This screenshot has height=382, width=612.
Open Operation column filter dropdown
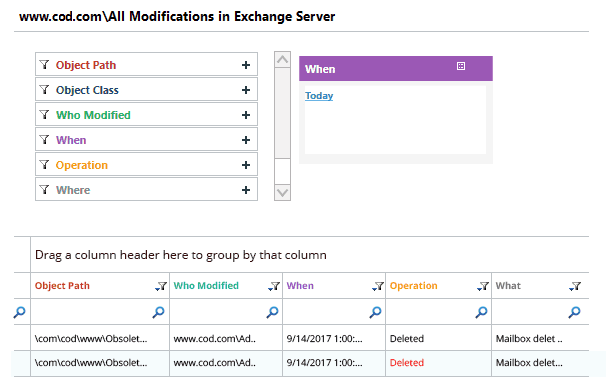483,286
